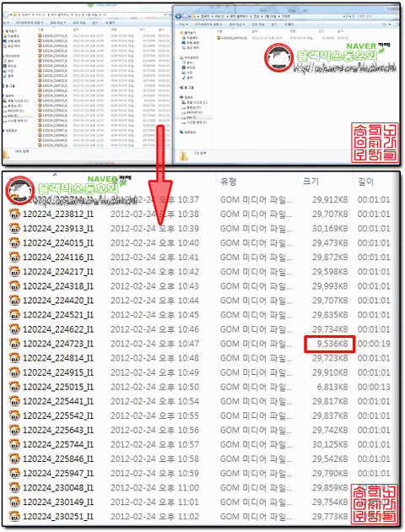The image size is (405, 532).
Task: Click the search box in the right Explorer window
Action: 375,16
